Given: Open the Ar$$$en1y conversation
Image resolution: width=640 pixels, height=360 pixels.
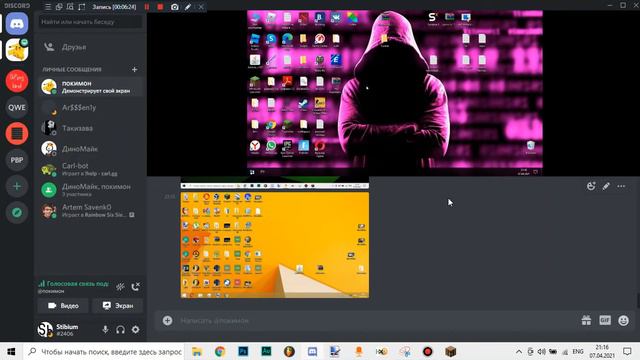Looking at the screenshot, I should pos(91,107).
